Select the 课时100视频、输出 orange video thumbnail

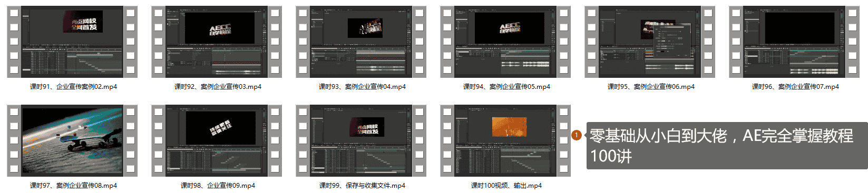[505, 140]
